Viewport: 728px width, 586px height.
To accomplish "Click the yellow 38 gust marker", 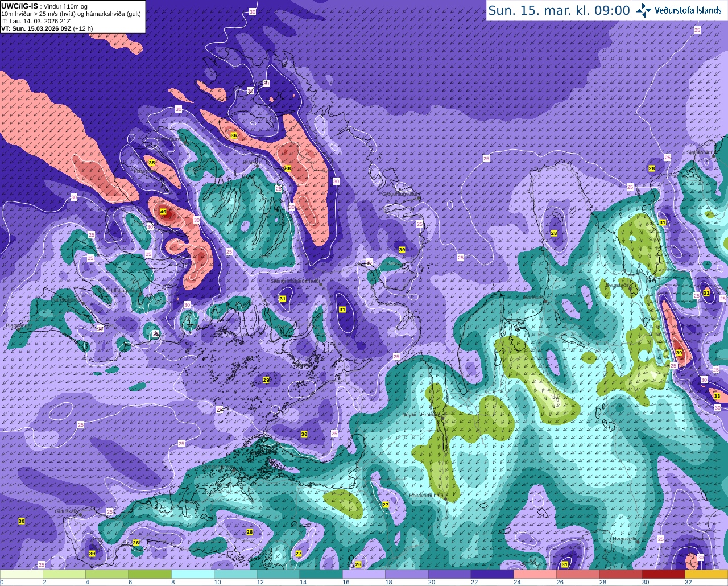I will [x=288, y=168].
